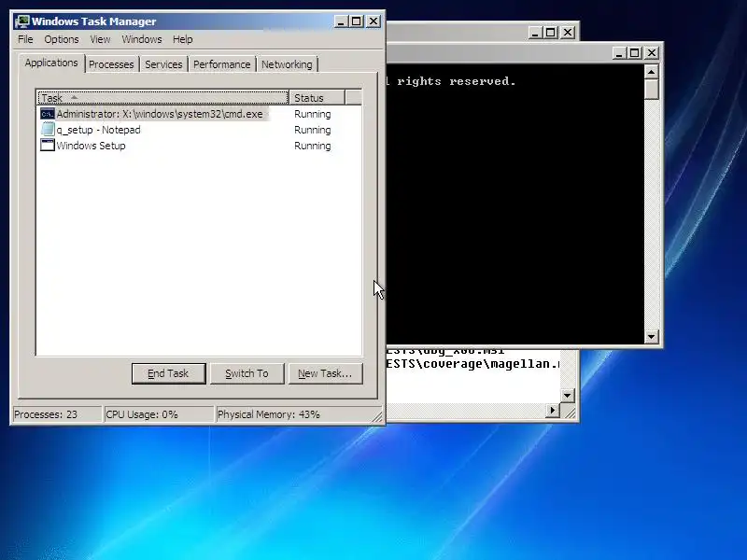Click scroll up arrow in cmd window
Screen dimensions: 747x560
pos(651,72)
